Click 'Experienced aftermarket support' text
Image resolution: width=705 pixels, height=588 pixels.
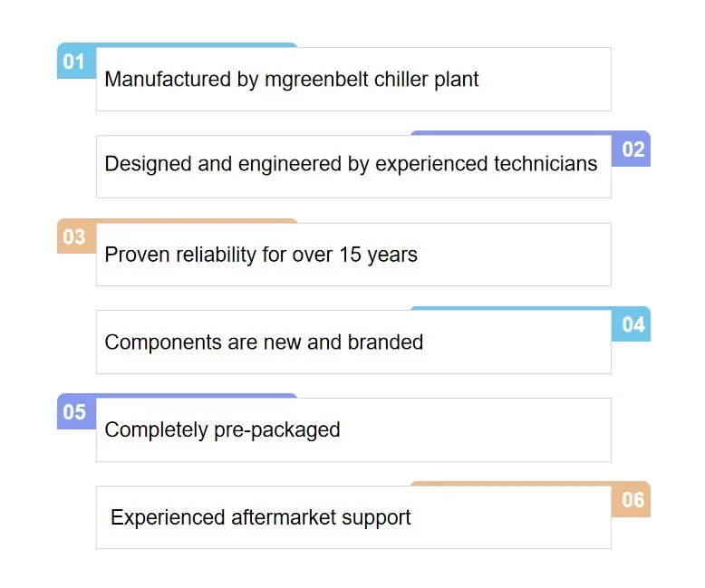260,517
